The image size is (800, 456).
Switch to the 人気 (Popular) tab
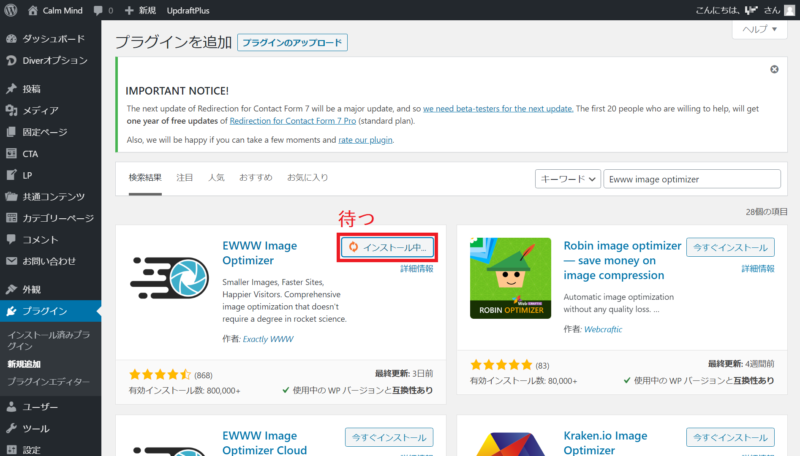[216, 178]
